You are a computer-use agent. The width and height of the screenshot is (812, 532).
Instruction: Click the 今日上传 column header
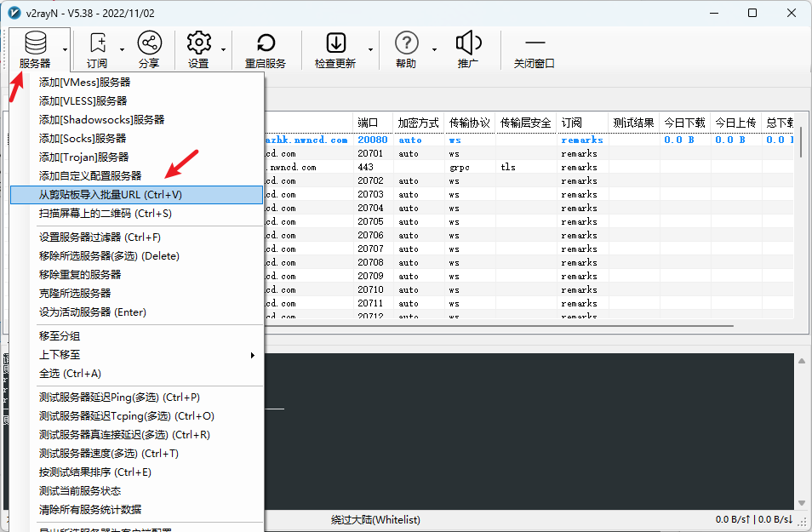pyautogui.click(x=736, y=123)
